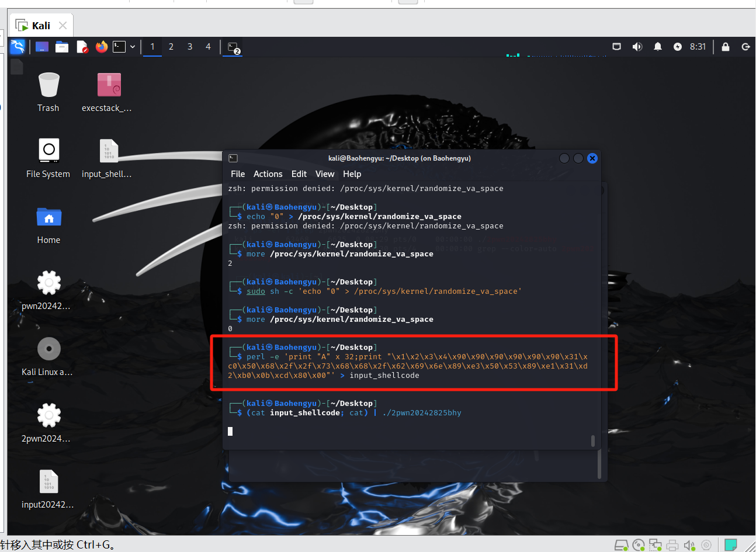
Task: Switch to workspace 1
Action: (x=152, y=47)
